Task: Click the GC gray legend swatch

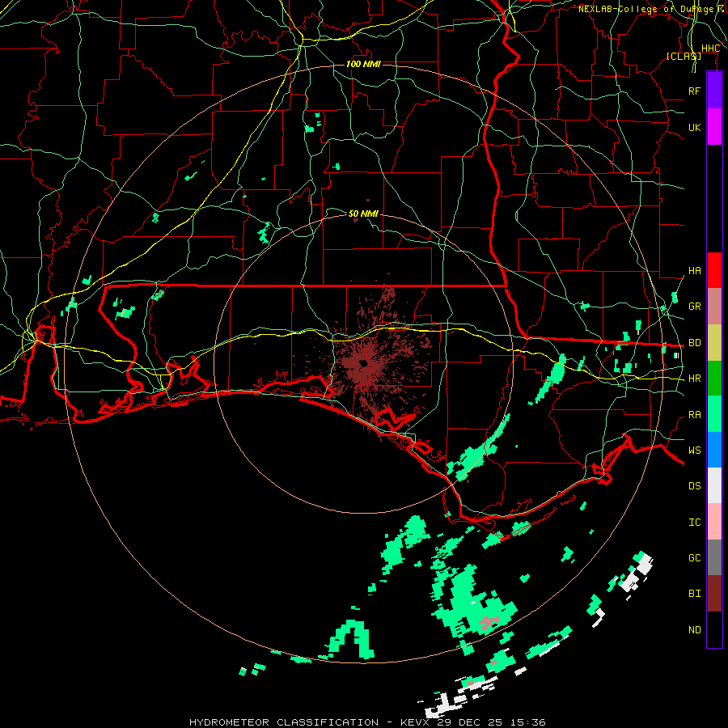Action: (x=714, y=557)
